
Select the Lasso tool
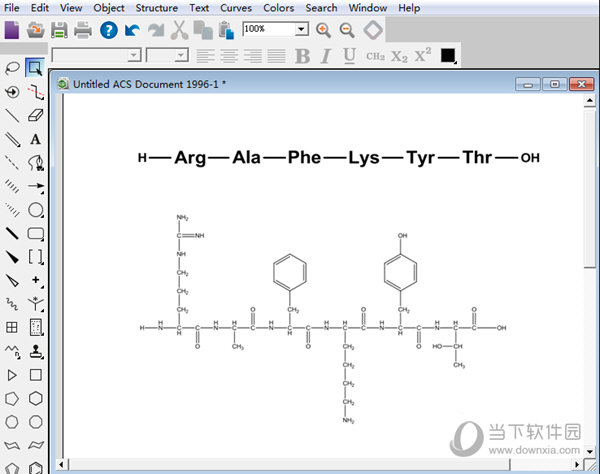tap(12, 68)
